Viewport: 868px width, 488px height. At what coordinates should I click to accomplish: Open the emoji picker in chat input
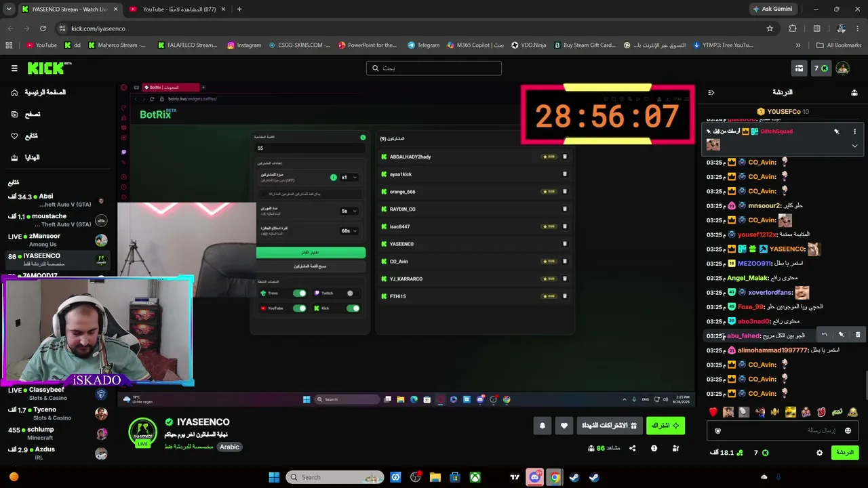point(848,430)
